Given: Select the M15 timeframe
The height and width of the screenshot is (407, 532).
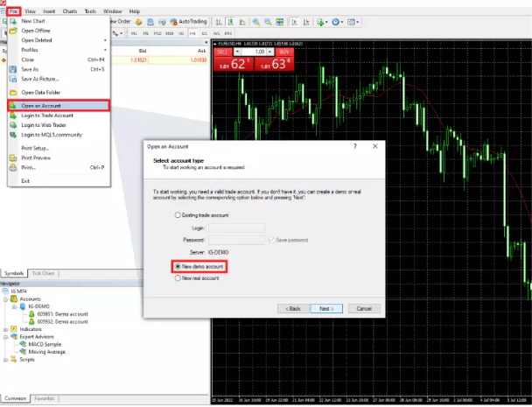Looking at the screenshot, I should pos(157,33).
